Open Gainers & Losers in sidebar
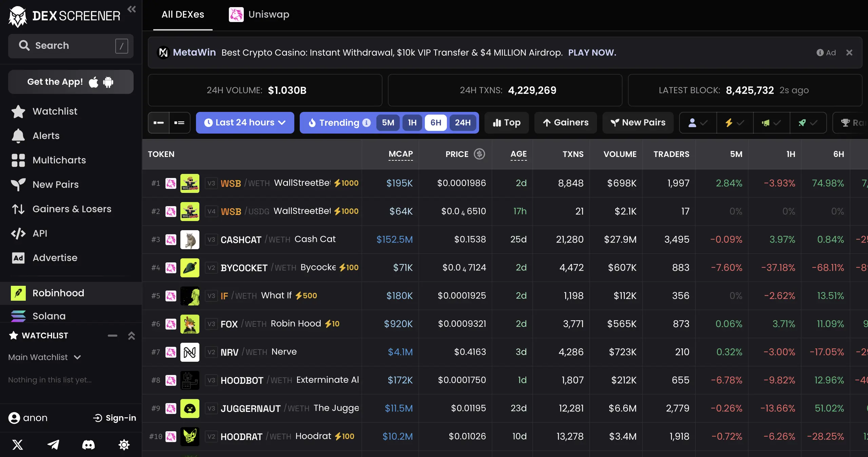The height and width of the screenshot is (457, 868). point(71,209)
